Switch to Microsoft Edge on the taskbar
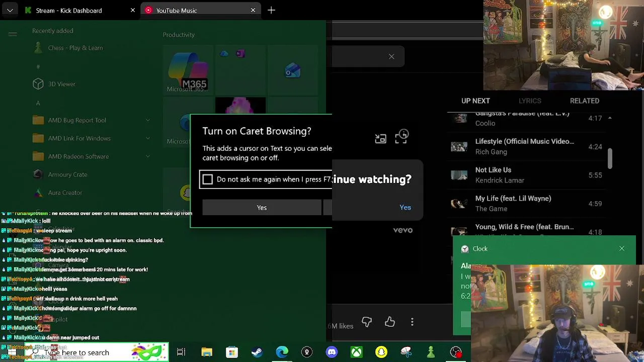Viewport: 644px width, 362px height. click(282, 352)
